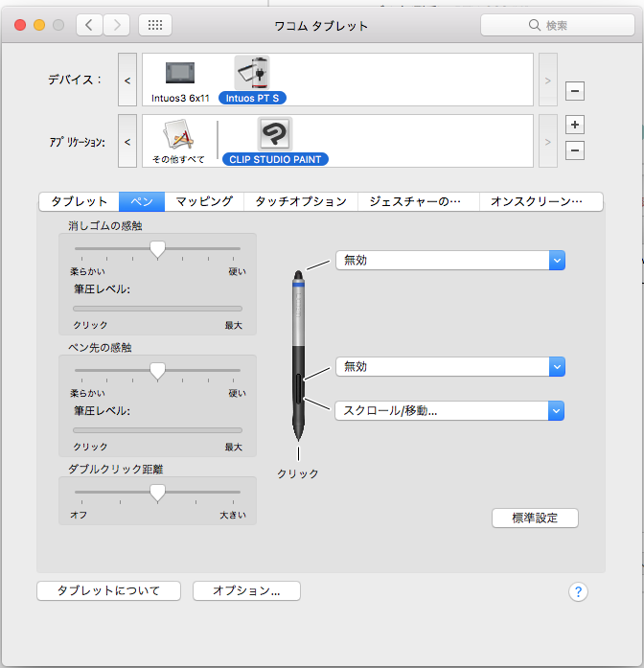Select the CLIP STUDIO PAINT application icon

[x=275, y=135]
